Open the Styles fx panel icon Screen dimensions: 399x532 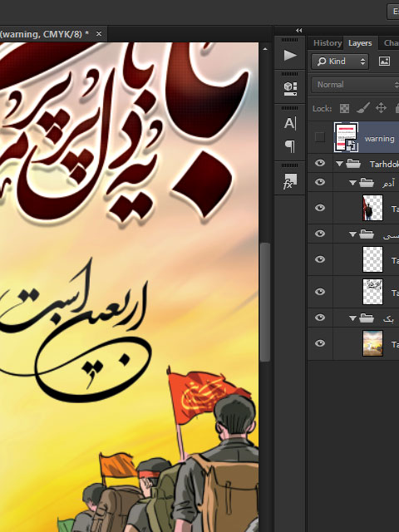pyautogui.click(x=290, y=181)
